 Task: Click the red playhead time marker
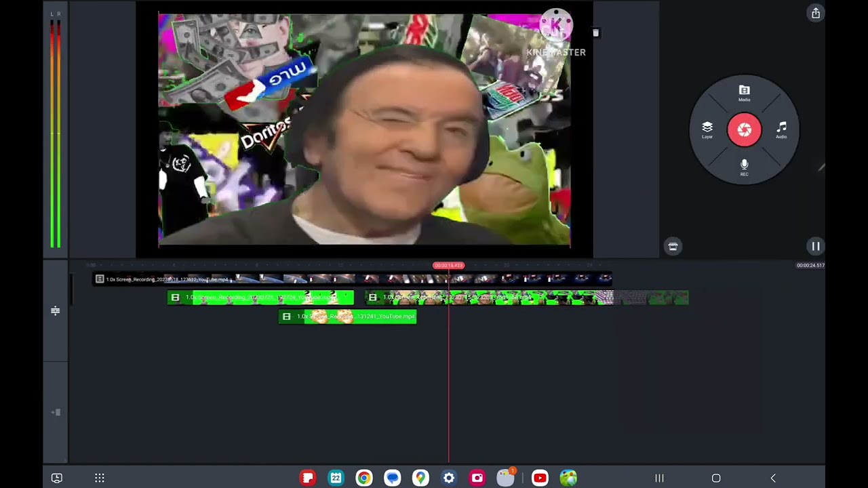[448, 266]
